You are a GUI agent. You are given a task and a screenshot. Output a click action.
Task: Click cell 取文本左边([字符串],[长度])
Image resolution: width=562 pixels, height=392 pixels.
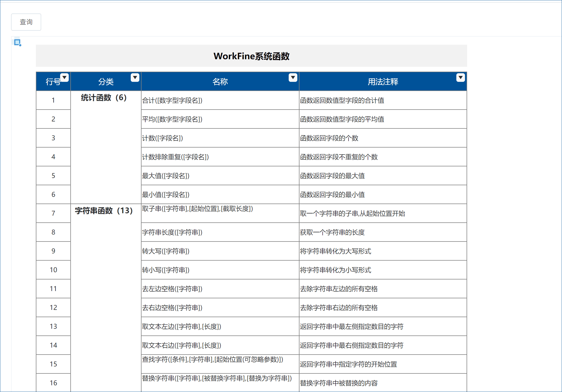click(x=220, y=327)
